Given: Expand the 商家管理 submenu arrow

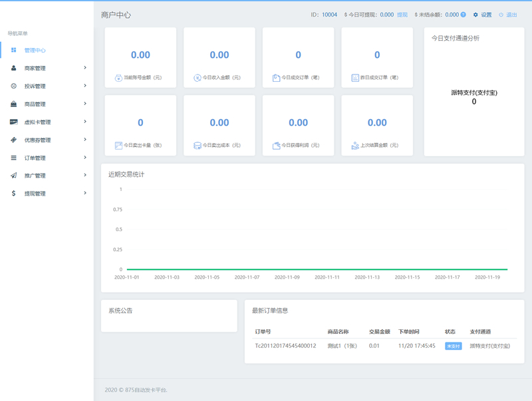Looking at the screenshot, I should [x=85, y=68].
